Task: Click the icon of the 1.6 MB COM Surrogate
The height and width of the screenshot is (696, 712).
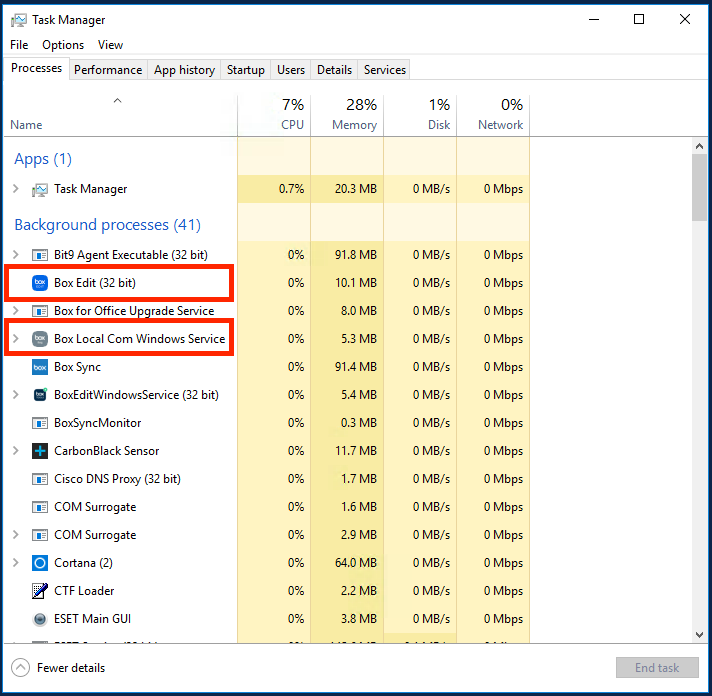Action: point(40,507)
